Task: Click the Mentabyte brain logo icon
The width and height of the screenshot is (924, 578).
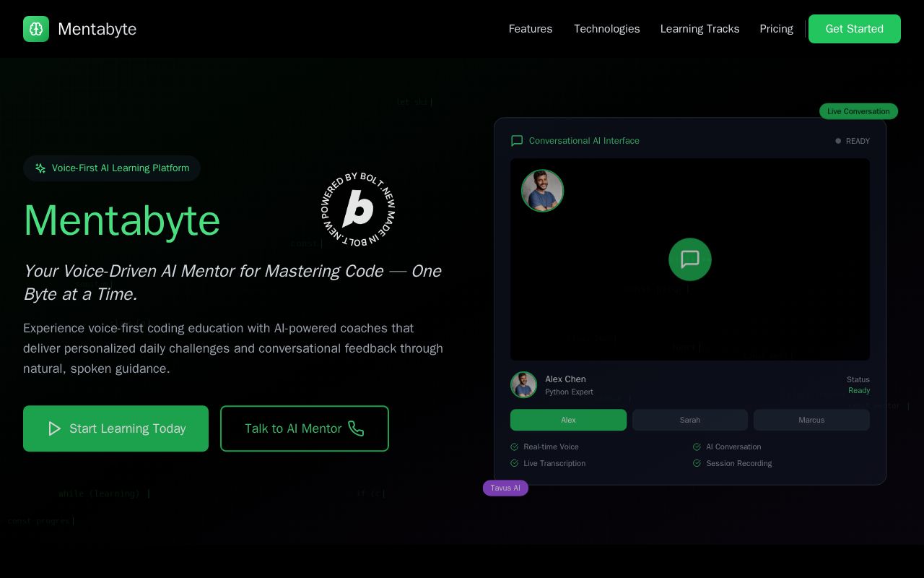Action: point(36,29)
